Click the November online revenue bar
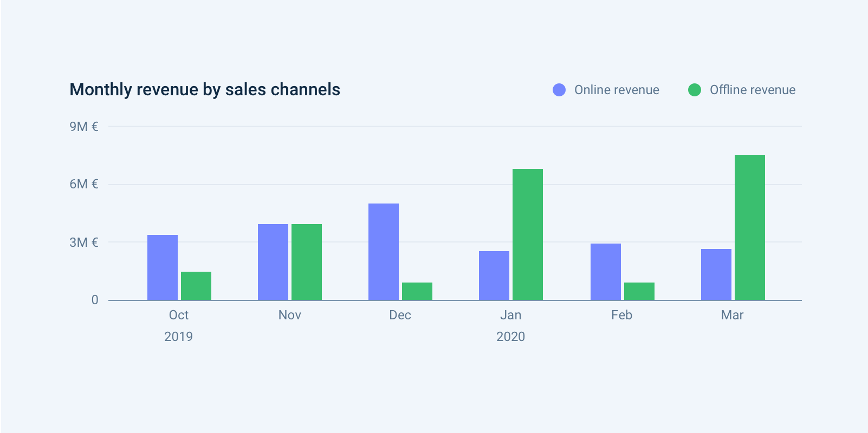Viewport: 868px width, 433px height. tap(273, 262)
